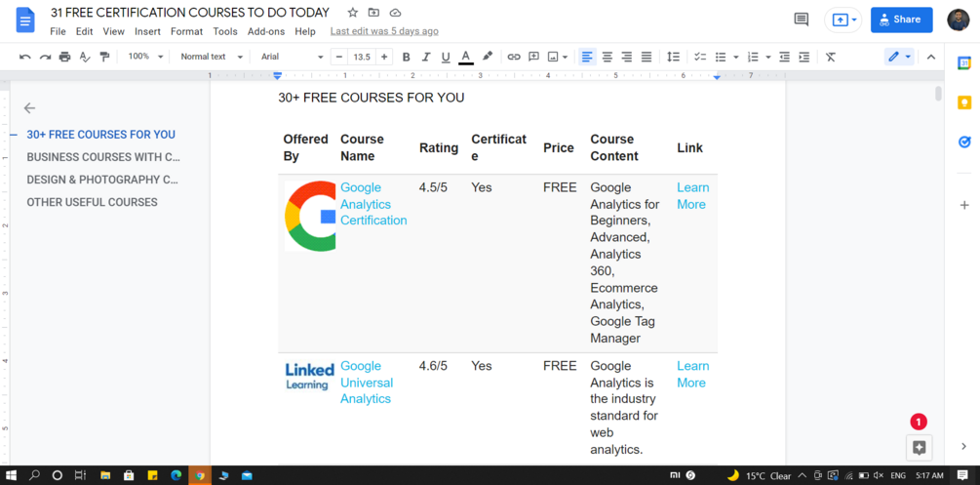The height and width of the screenshot is (485, 980).
Task: Jump to BUSINESS COURSES outline heading
Action: click(103, 157)
